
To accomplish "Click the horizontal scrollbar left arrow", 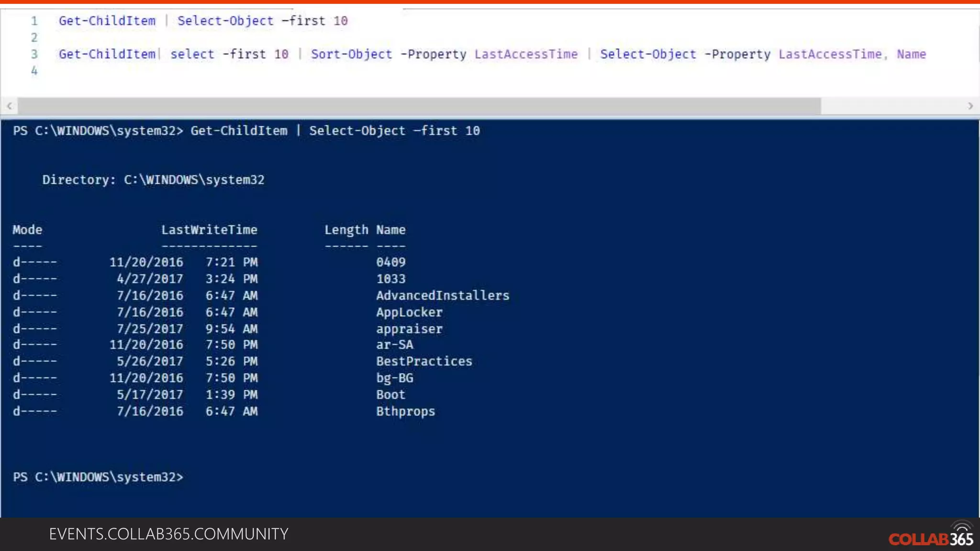I will tap(9, 106).
